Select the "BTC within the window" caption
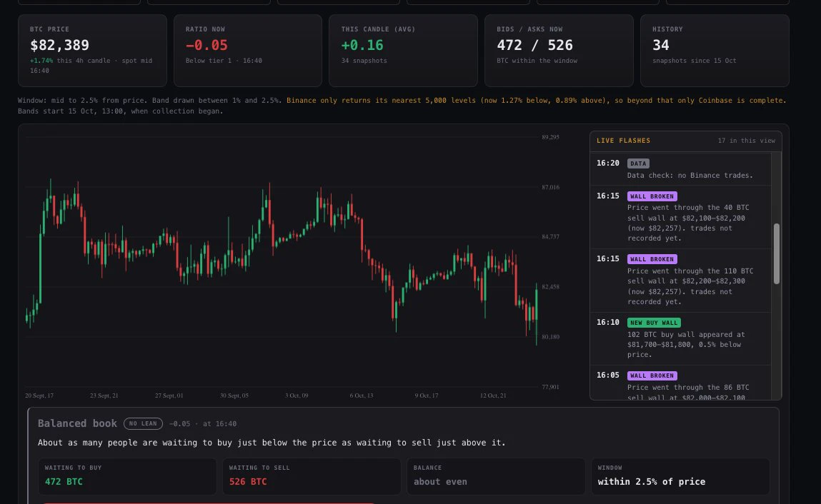The height and width of the screenshot is (504, 821). pyautogui.click(x=537, y=61)
